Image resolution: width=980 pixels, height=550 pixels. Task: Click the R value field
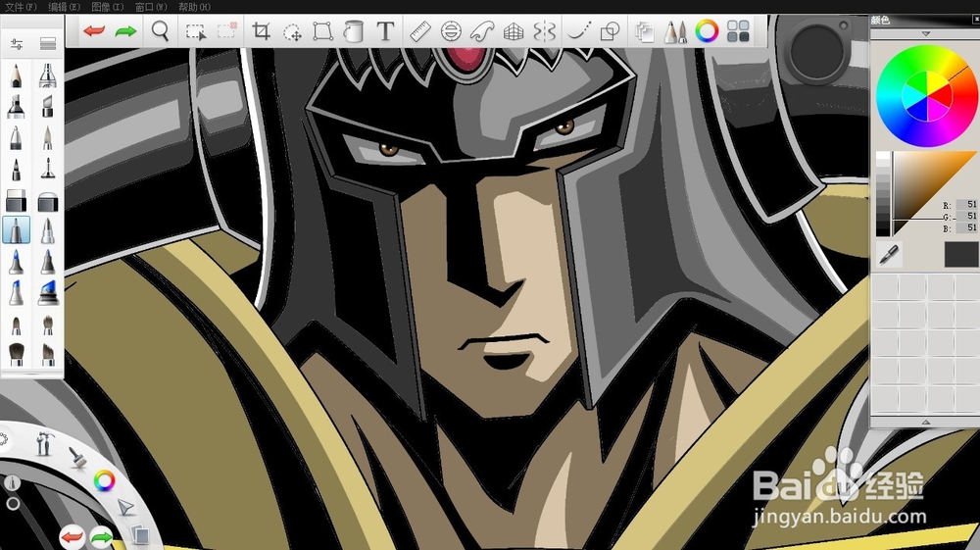coord(965,205)
